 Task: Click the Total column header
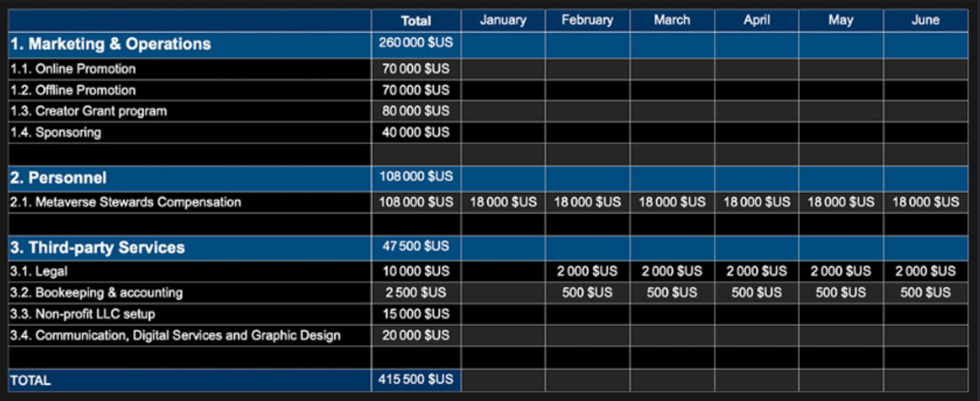416,20
